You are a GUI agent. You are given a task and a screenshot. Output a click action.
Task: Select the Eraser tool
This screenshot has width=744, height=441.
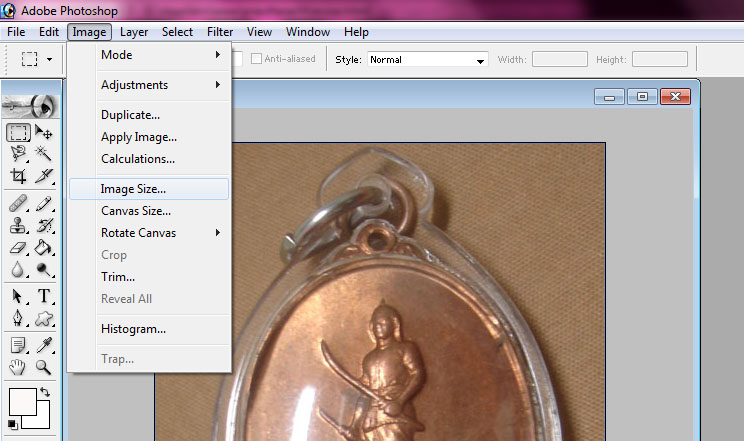(x=18, y=247)
